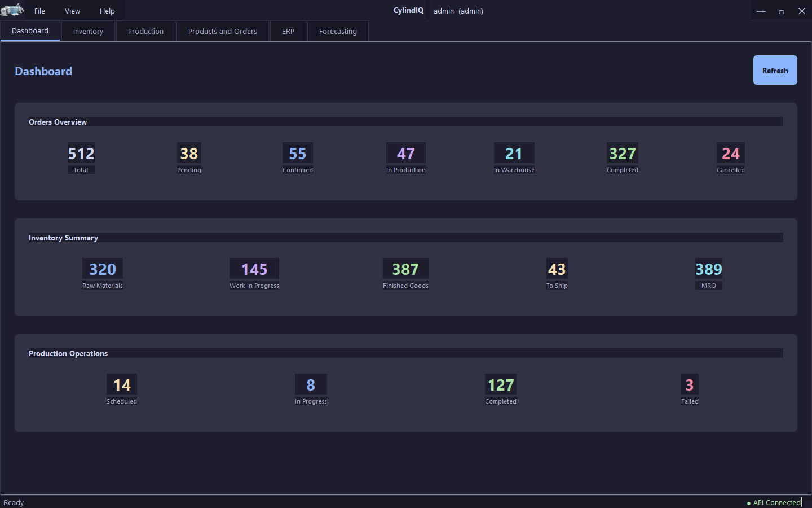Screen dimensions: 812x508
Task: Close the CylindIQ window
Action: [802, 11]
